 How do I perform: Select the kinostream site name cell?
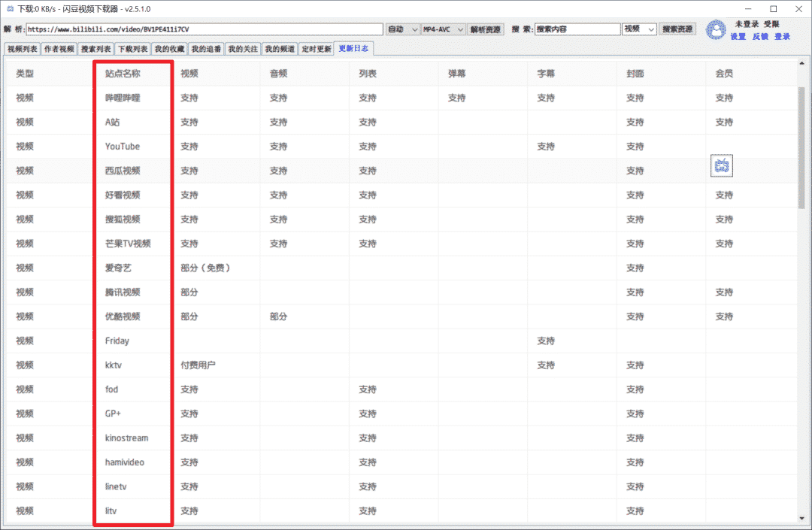(126, 438)
